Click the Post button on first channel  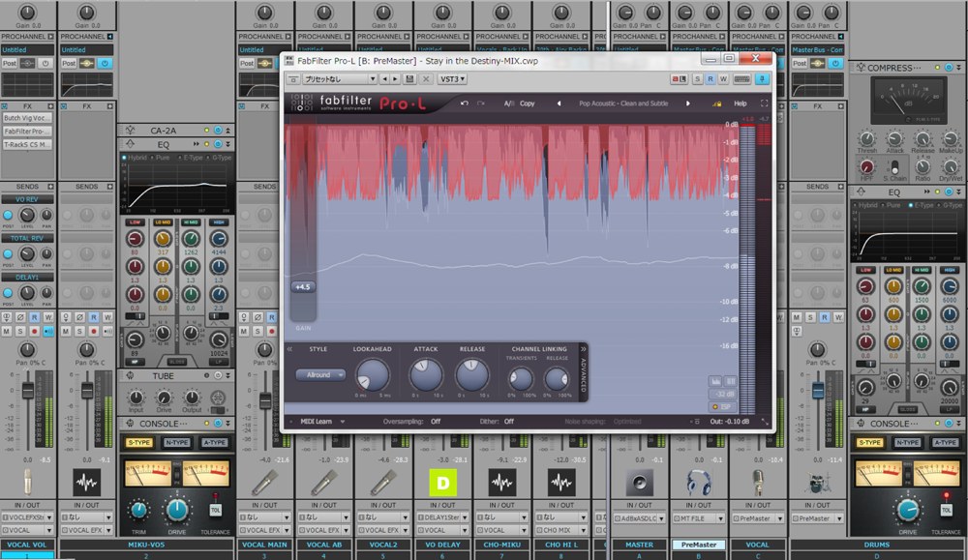pyautogui.click(x=10, y=63)
